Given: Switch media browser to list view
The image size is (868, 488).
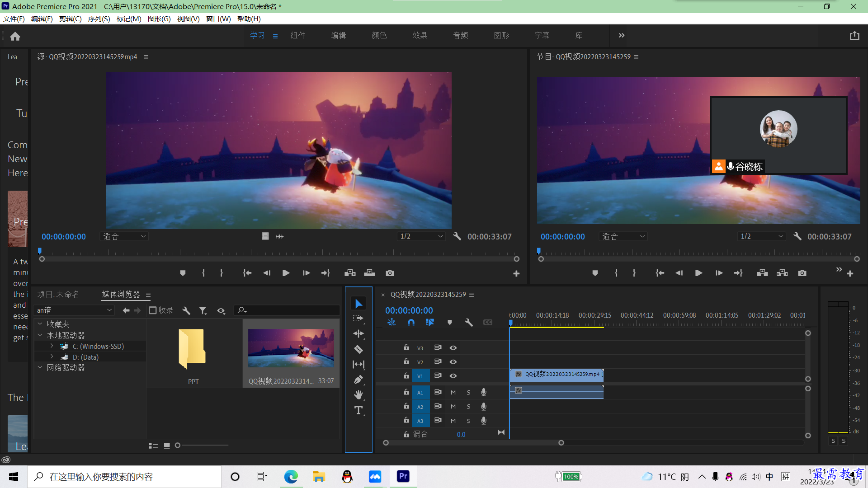Looking at the screenshot, I should pos(153,446).
